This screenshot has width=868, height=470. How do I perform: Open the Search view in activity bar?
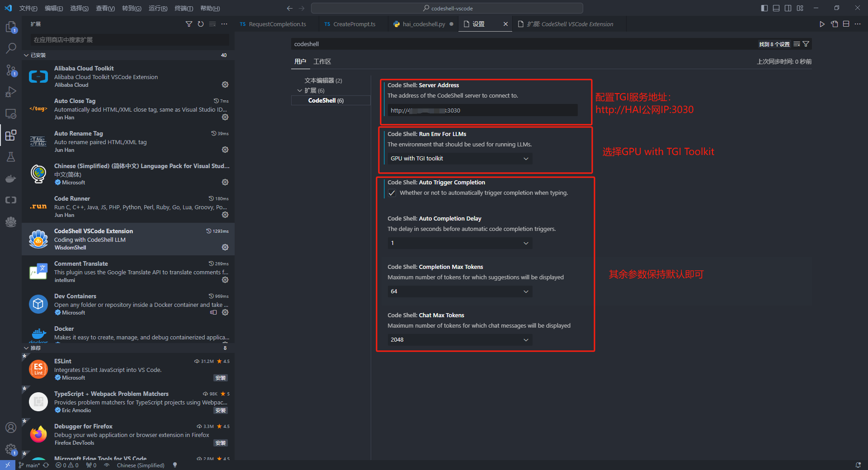[x=11, y=48]
